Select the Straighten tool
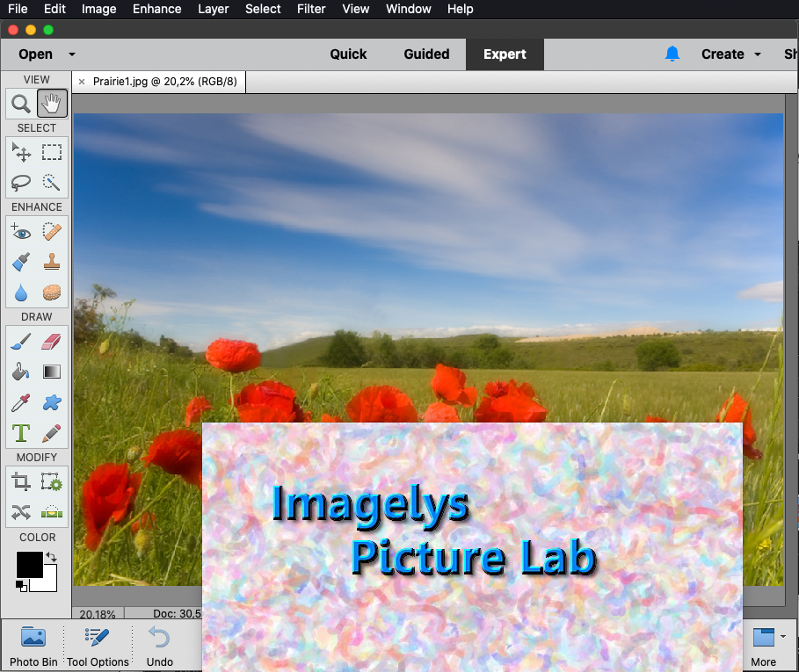 (52, 512)
